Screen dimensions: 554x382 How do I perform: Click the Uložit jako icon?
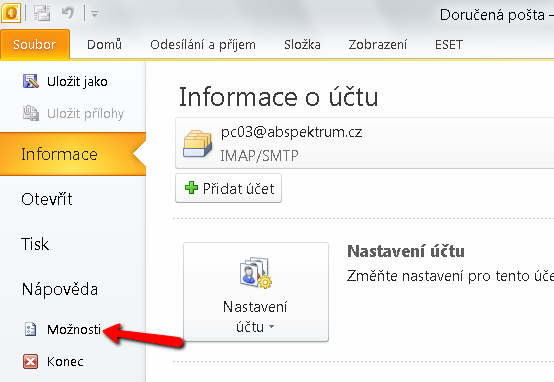coord(31,81)
